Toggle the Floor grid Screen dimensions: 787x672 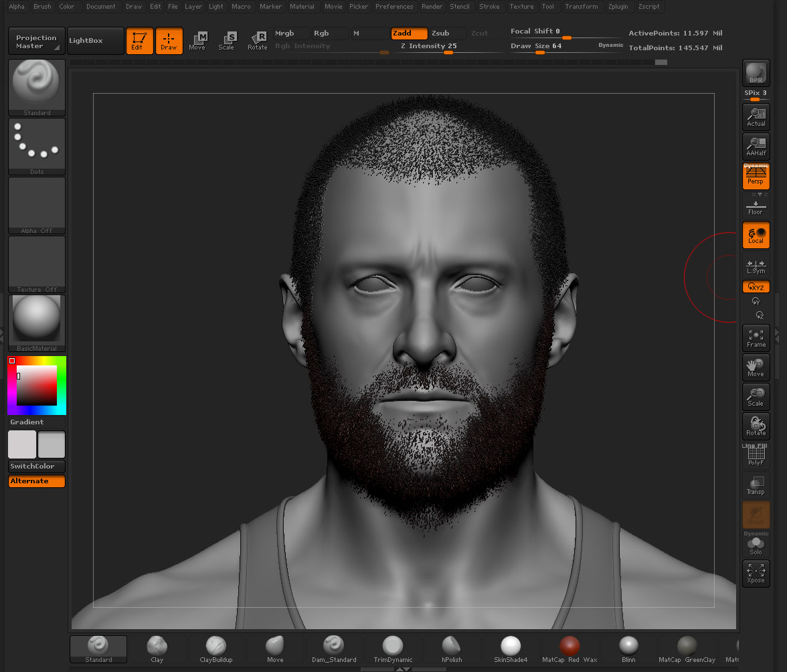click(756, 205)
